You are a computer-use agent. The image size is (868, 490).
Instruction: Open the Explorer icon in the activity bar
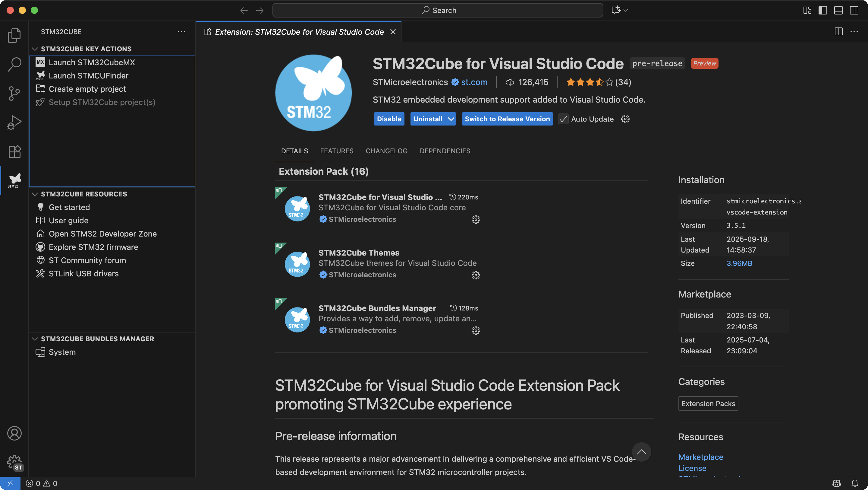click(14, 35)
